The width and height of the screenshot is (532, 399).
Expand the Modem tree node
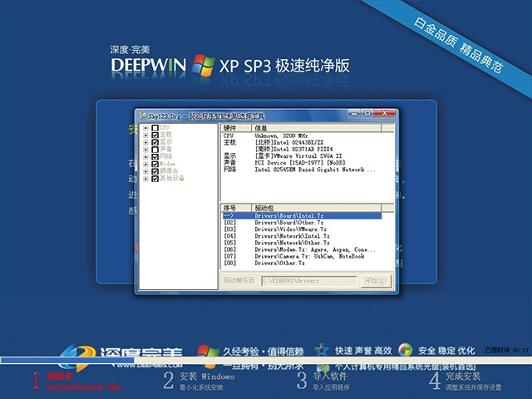tap(145, 165)
